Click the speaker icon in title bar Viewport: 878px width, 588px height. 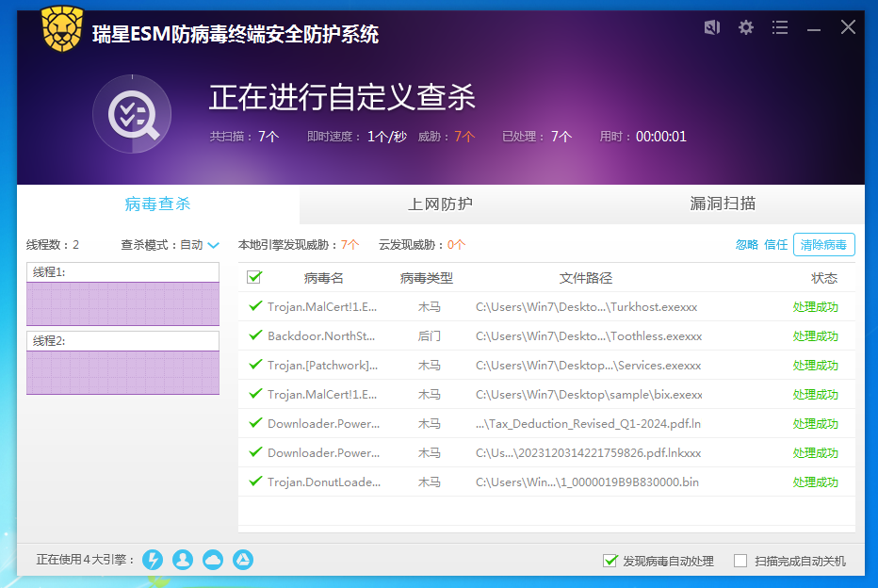[x=711, y=27]
